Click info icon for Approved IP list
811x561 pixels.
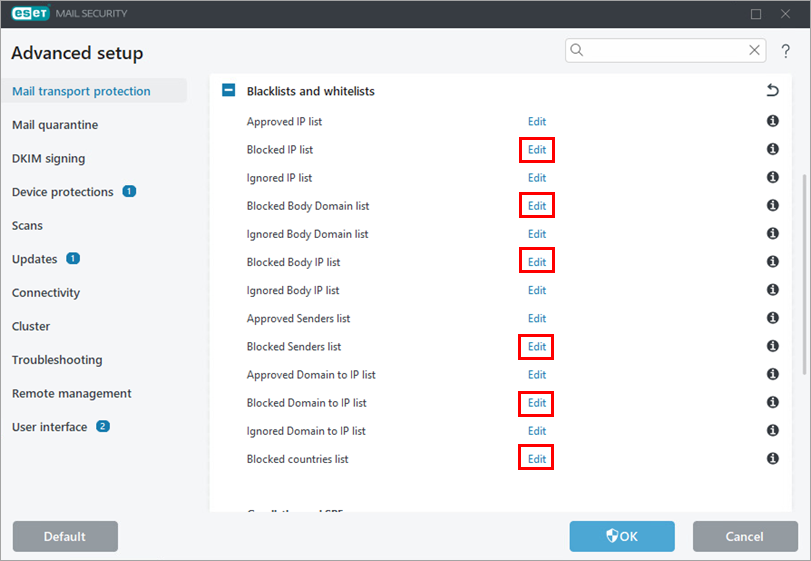click(772, 121)
